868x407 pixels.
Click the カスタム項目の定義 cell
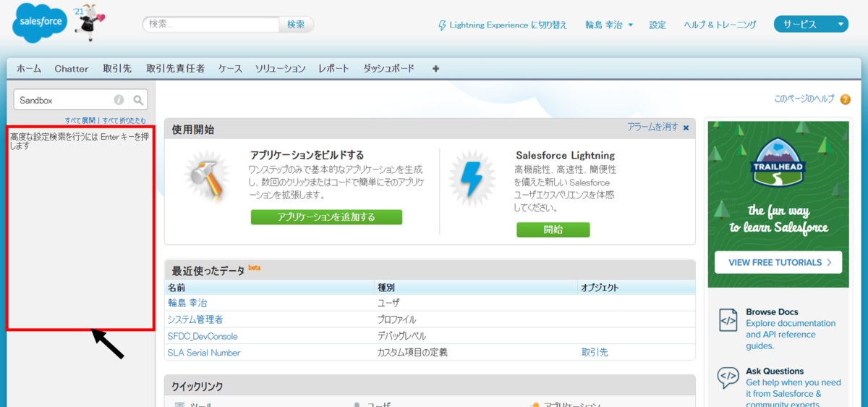(x=412, y=353)
